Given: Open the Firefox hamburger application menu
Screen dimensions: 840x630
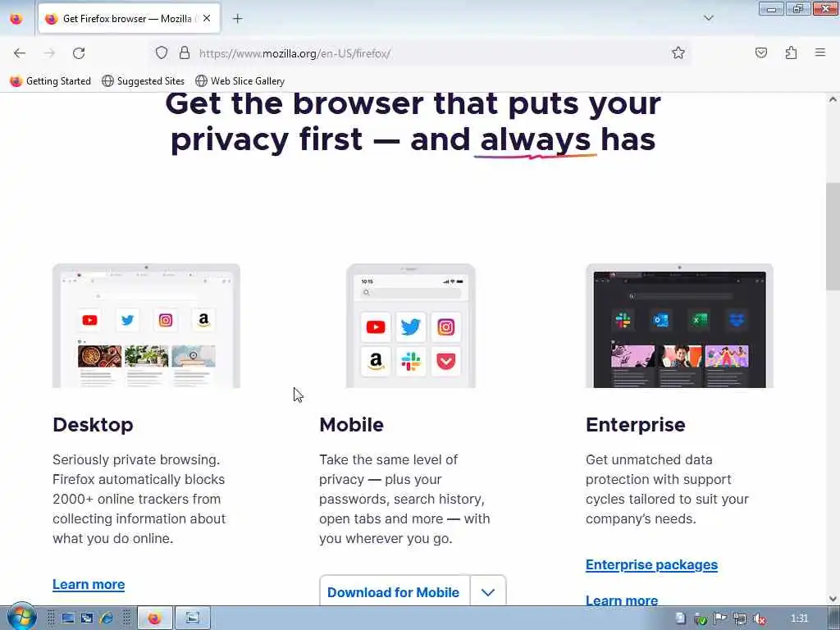Looking at the screenshot, I should coord(820,52).
